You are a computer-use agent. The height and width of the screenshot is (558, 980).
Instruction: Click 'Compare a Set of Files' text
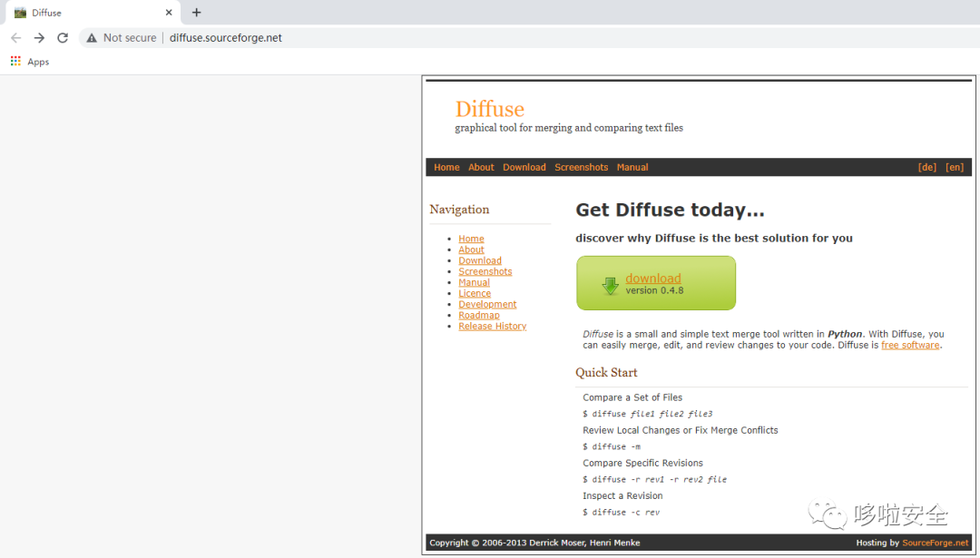point(632,397)
